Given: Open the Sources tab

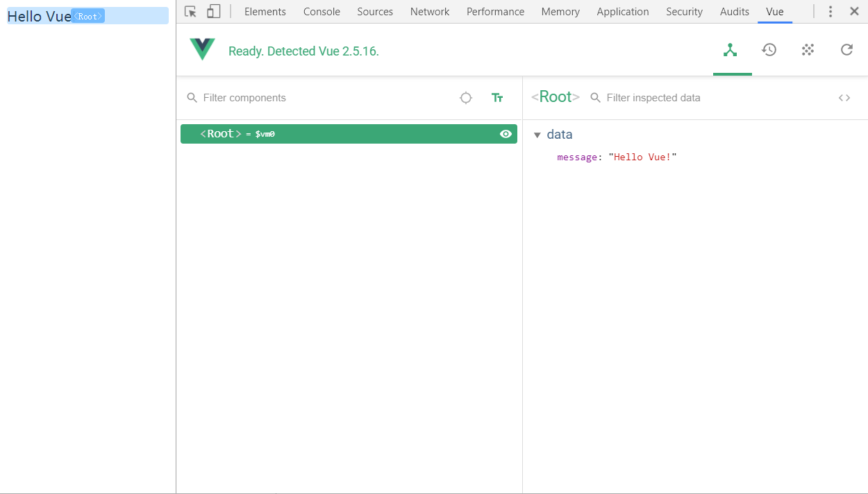Looking at the screenshot, I should (375, 12).
